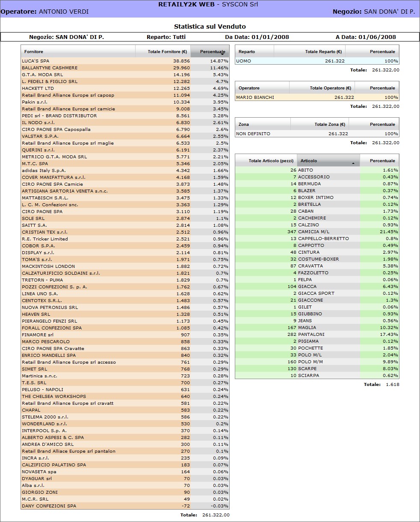The image size is (420, 522).
Task: Click the TRETORN - PUMA row
Action: [125, 280]
